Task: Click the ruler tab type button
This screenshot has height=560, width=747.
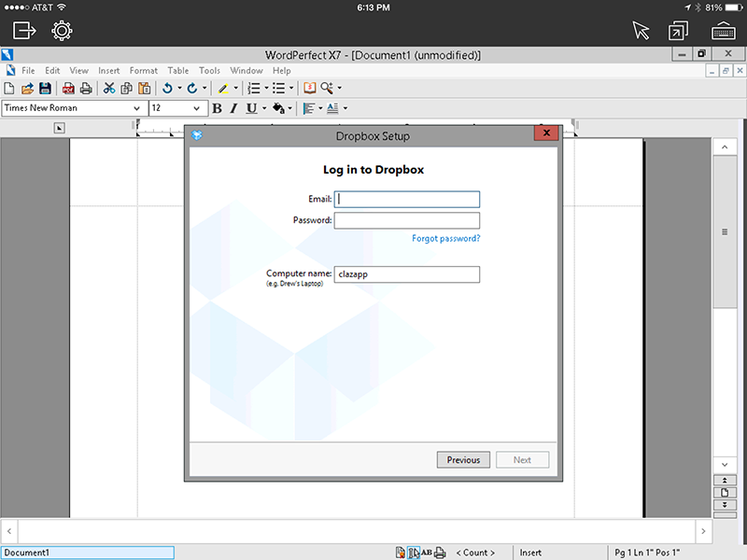Action: click(59, 128)
